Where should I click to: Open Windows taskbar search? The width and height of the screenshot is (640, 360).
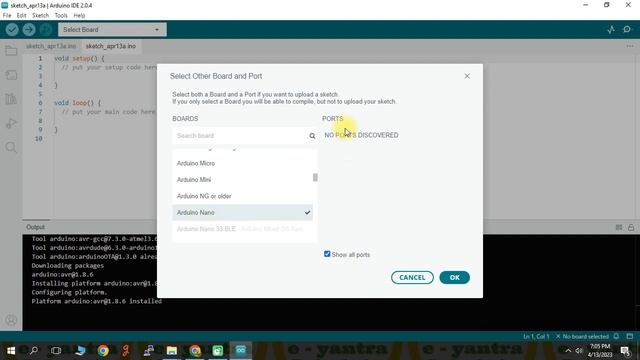34,351
